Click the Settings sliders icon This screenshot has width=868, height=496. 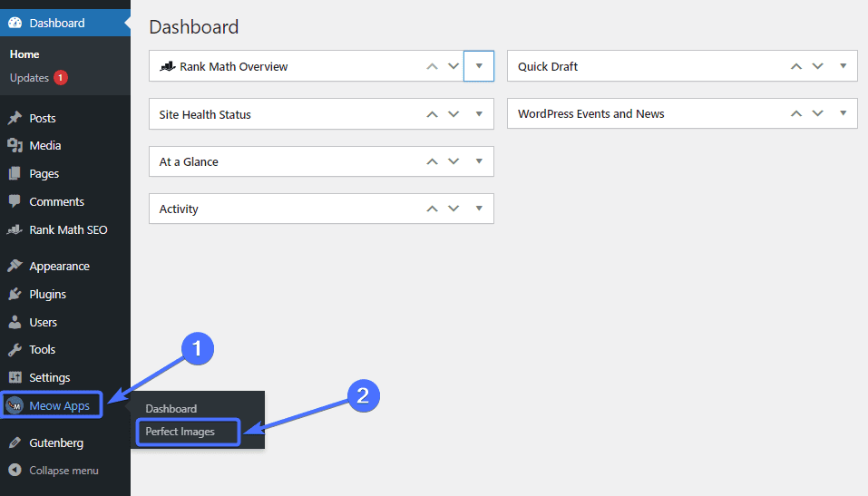pos(15,377)
